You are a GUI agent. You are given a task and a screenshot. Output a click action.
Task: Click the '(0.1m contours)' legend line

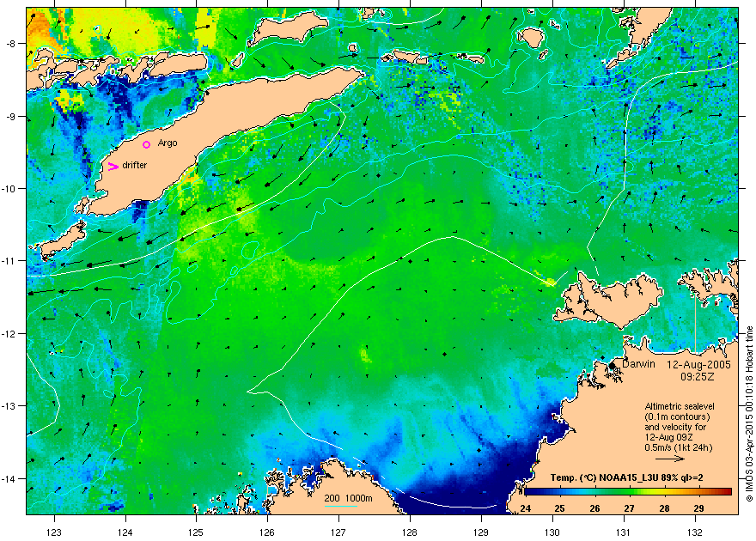click(677, 416)
